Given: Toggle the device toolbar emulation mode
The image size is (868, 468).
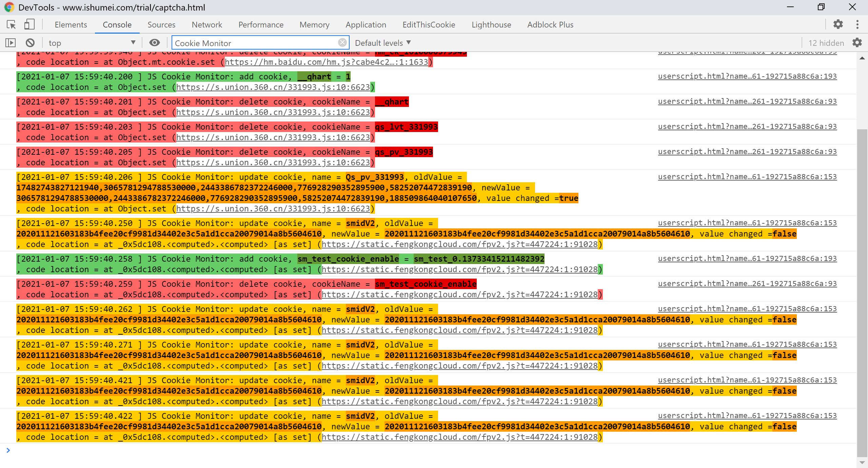Looking at the screenshot, I should 29,24.
